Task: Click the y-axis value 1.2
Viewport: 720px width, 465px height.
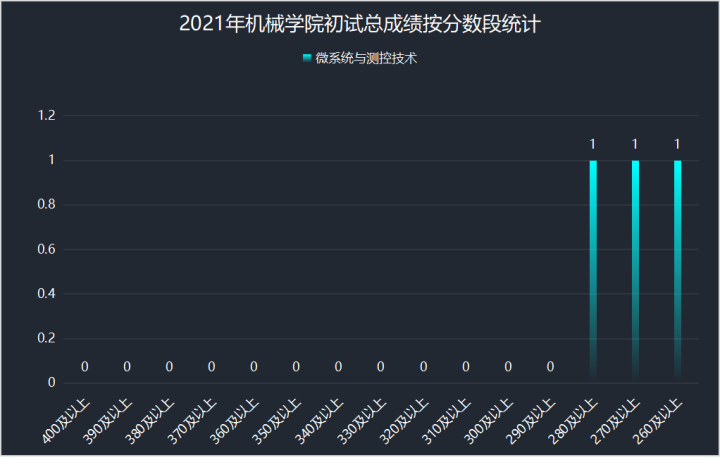Action: click(46, 115)
